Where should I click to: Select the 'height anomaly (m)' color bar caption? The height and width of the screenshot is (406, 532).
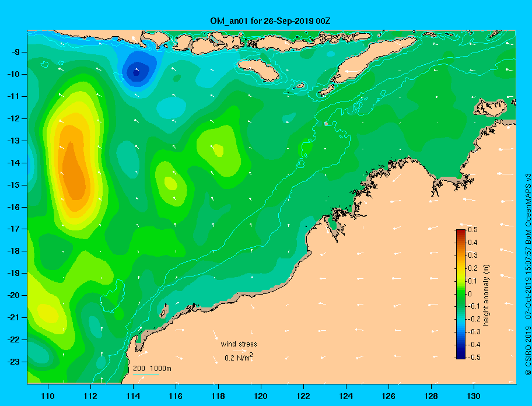pos(486,295)
